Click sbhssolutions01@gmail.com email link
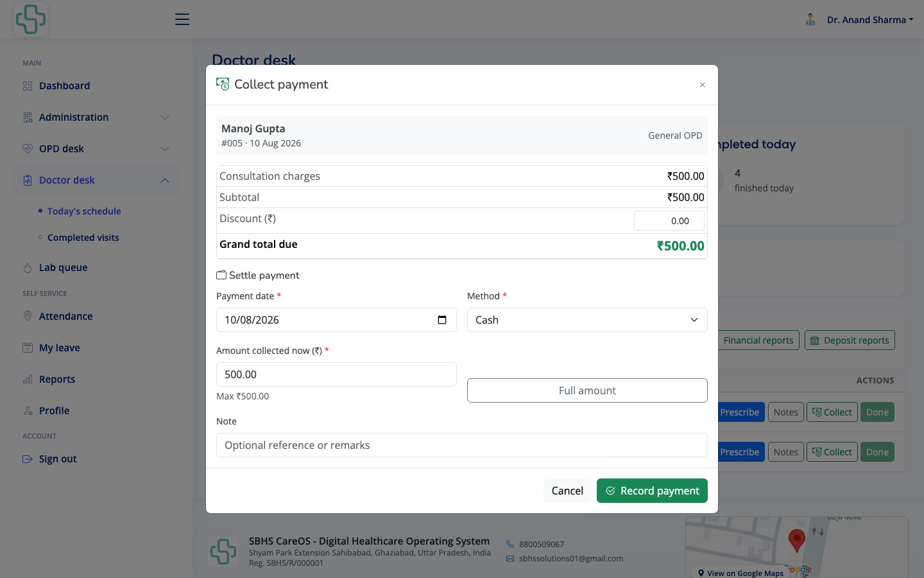924x578 pixels. 571,559
